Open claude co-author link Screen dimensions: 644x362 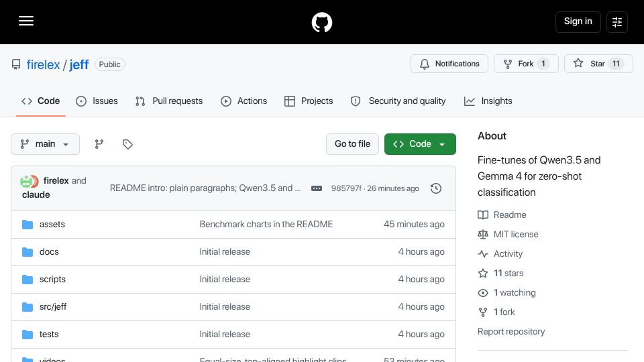point(36,194)
